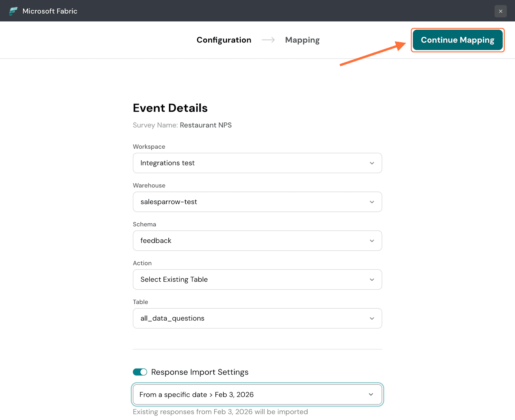Click the chevron arrow in Warehouse field
515x420 pixels.
(372, 202)
